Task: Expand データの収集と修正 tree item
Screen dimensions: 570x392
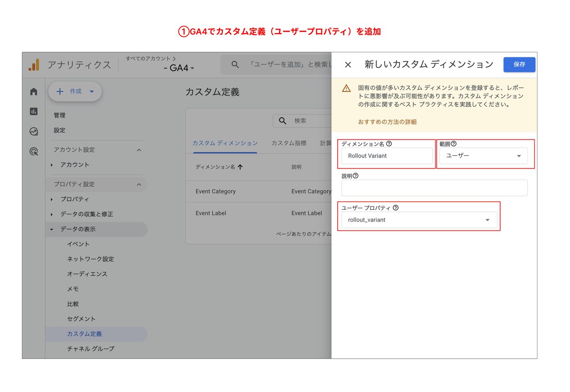Action: 51,214
